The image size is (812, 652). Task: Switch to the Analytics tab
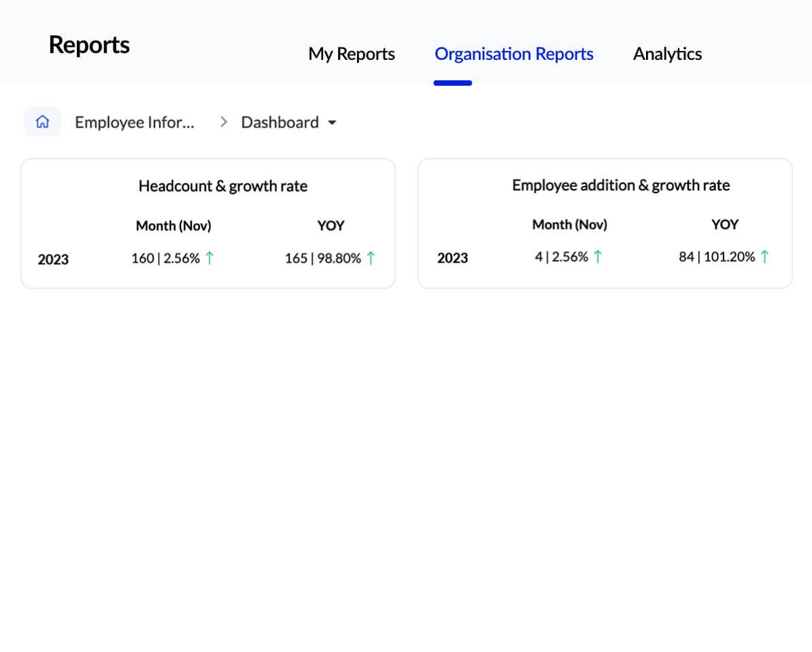[x=667, y=54]
